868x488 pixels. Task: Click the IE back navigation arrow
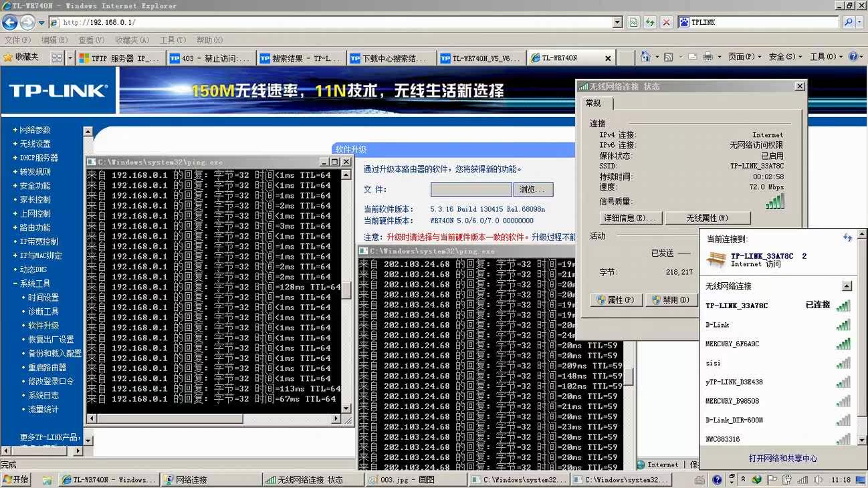tap(10, 23)
